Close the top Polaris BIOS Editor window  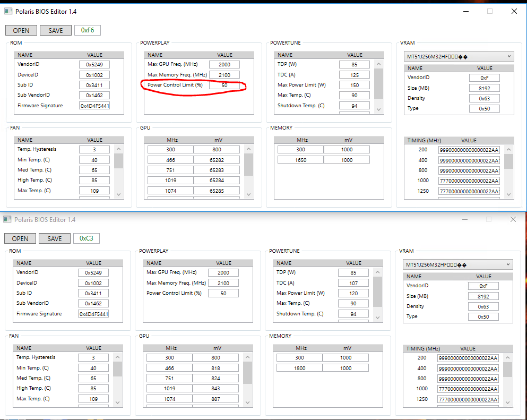pos(514,12)
